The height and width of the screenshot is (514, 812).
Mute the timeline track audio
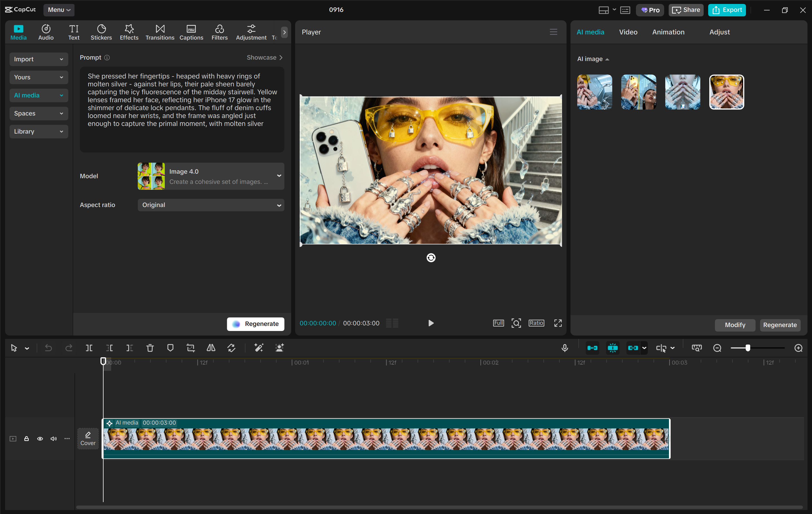[53, 439]
